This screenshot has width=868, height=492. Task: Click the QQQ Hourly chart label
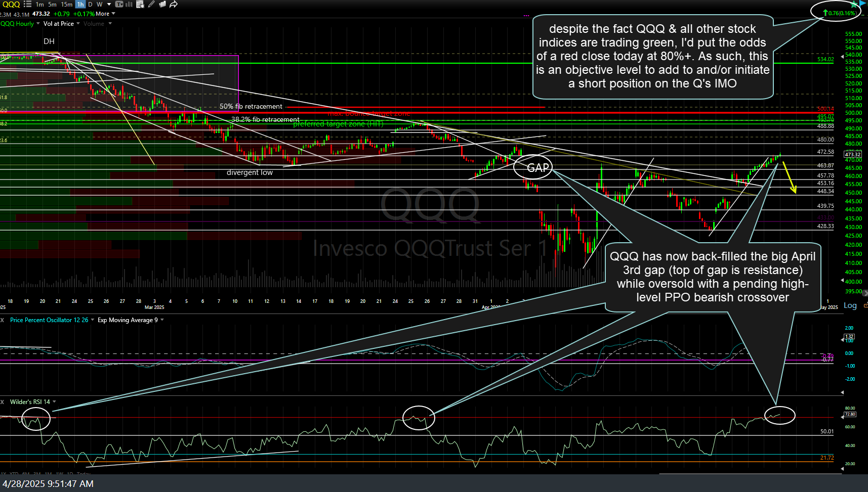(18, 23)
